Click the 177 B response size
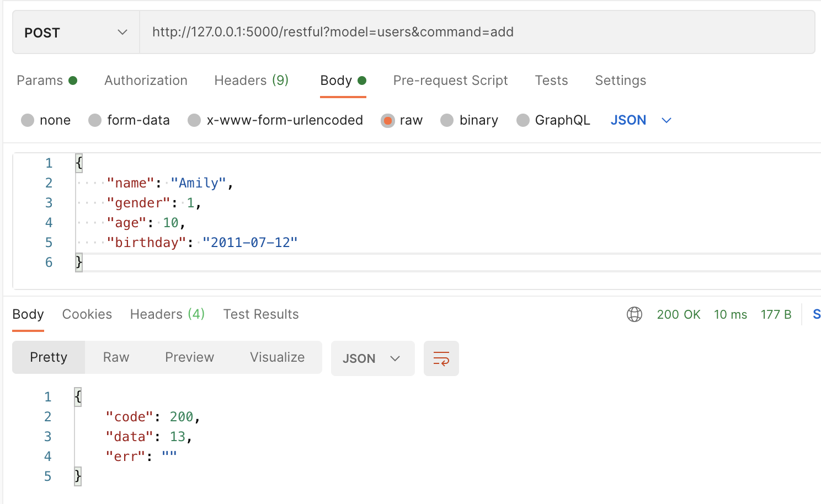The image size is (821, 504). (x=776, y=314)
